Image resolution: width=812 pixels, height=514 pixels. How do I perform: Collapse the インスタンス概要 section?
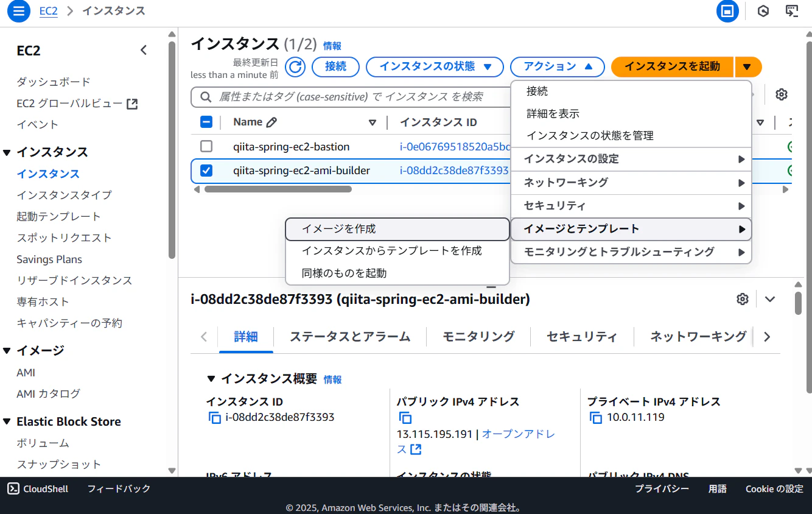211,379
